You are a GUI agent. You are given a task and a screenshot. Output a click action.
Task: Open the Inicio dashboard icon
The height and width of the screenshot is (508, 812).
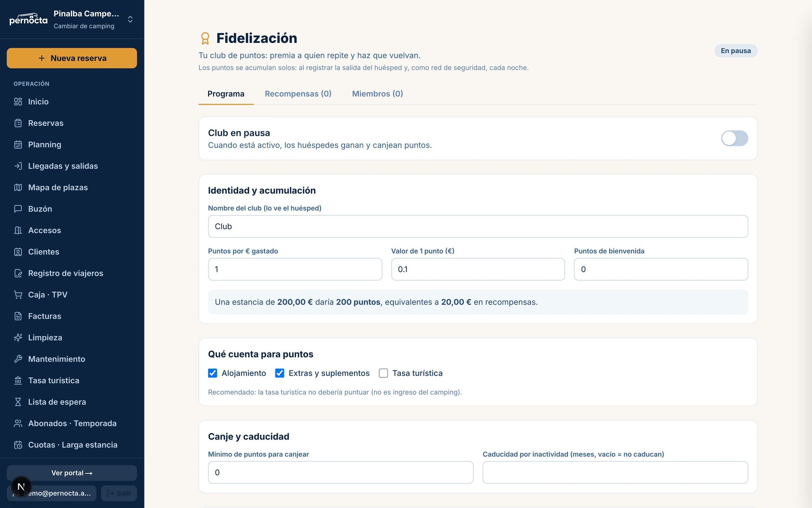pos(18,102)
